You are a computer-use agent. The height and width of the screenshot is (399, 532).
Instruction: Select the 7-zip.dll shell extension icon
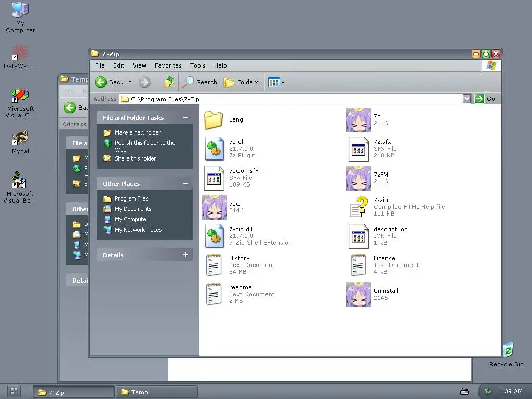[215, 236]
